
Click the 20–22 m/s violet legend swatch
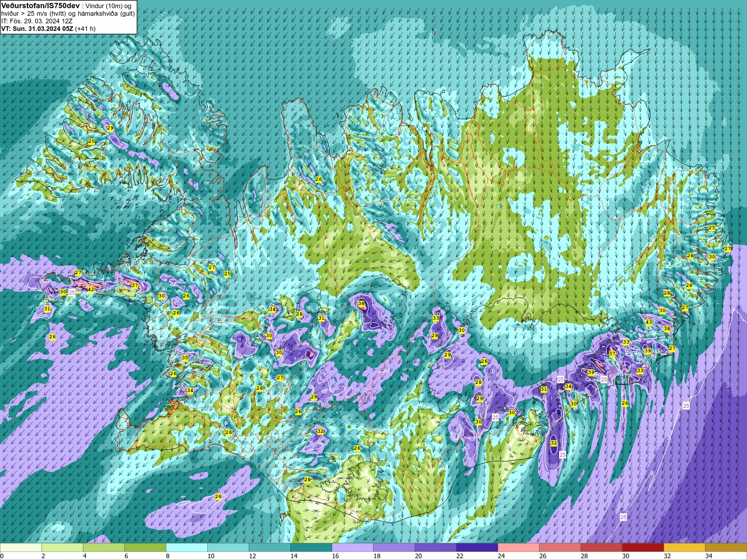(x=435, y=548)
